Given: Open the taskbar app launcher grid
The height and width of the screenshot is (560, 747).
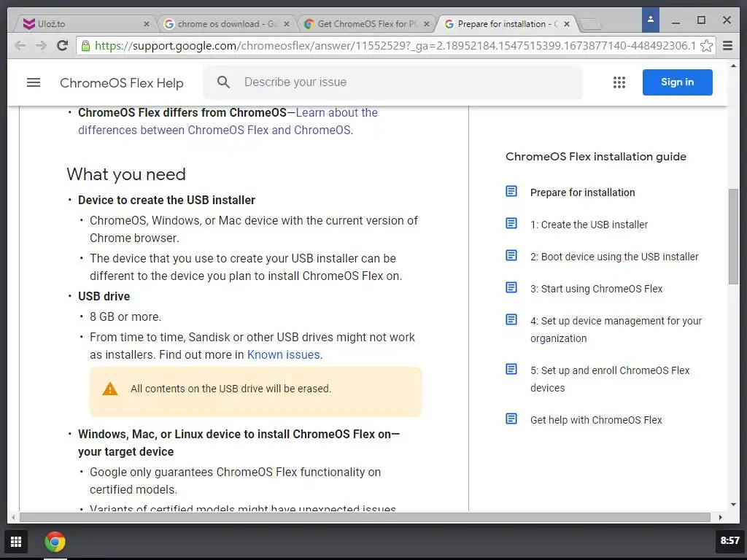Looking at the screenshot, I should tap(16, 542).
